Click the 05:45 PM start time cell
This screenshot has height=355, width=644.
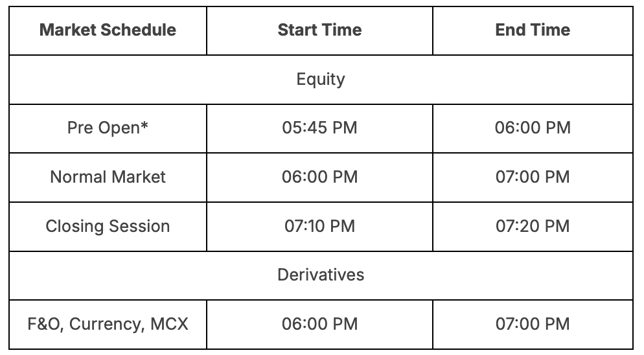(x=319, y=128)
